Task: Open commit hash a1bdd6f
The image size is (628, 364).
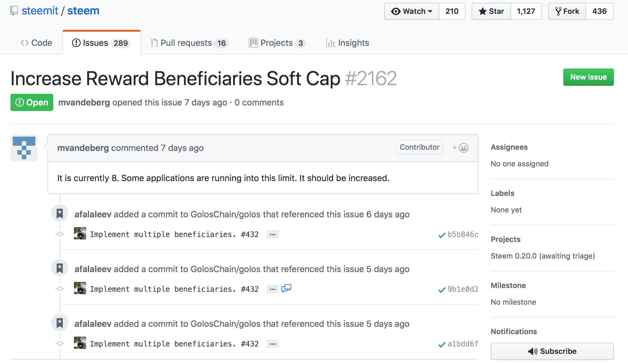Action: [x=463, y=344]
